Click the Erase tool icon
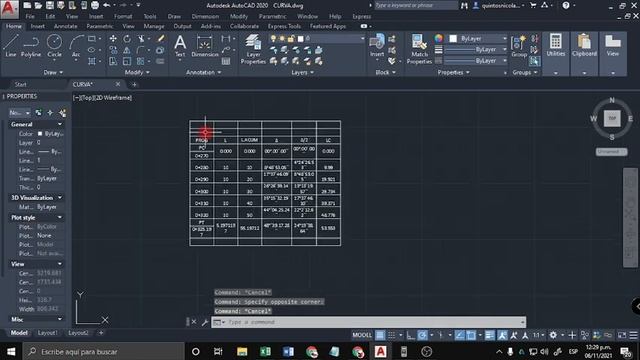 click(x=161, y=38)
